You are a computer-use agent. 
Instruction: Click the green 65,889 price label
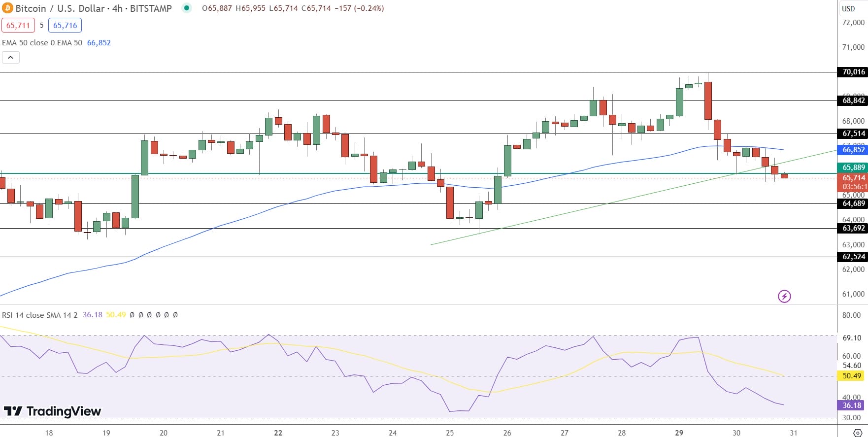click(853, 168)
